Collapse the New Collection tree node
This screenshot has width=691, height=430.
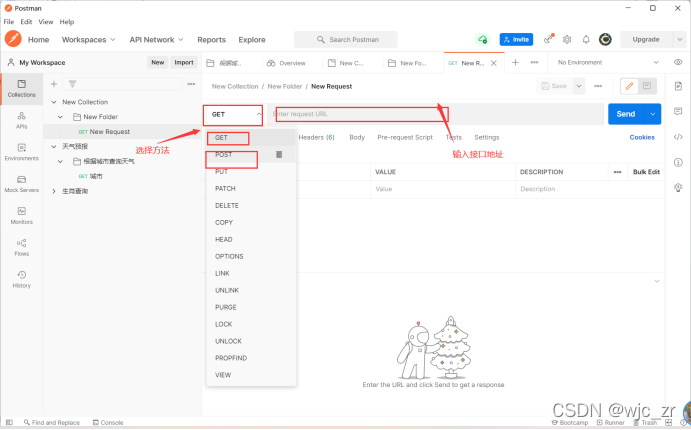54,102
